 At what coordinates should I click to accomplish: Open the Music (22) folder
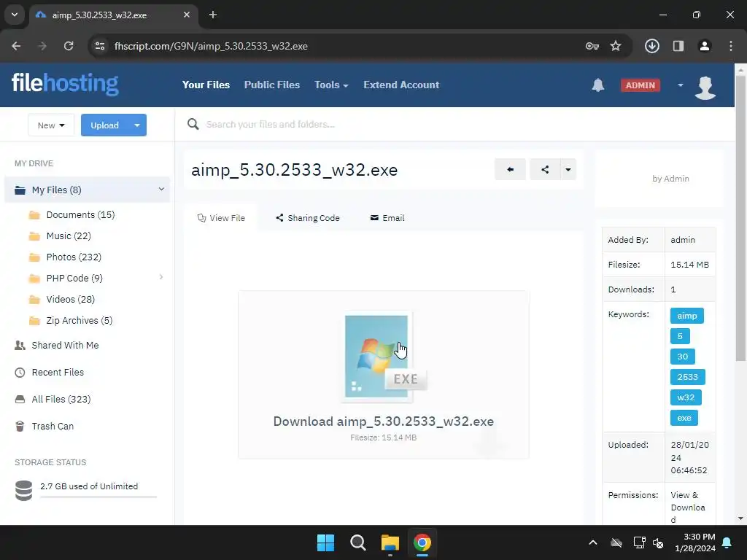[x=69, y=236]
